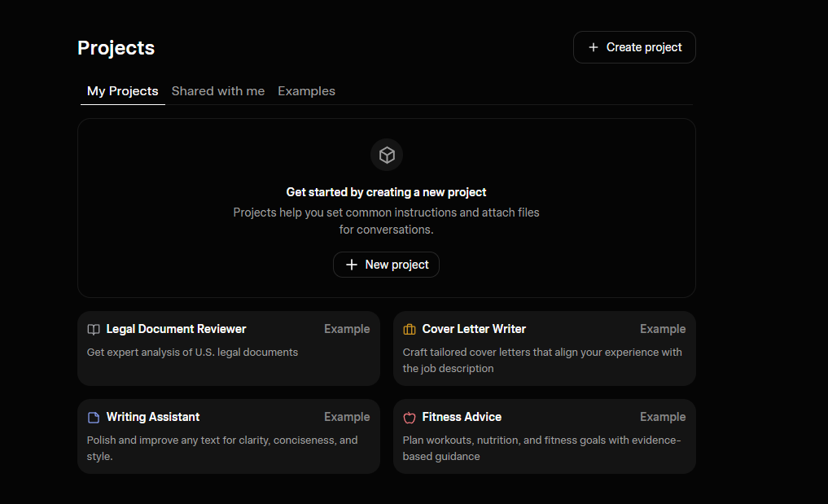Switch to the My Projects tab
This screenshot has width=828, height=504.
122,91
